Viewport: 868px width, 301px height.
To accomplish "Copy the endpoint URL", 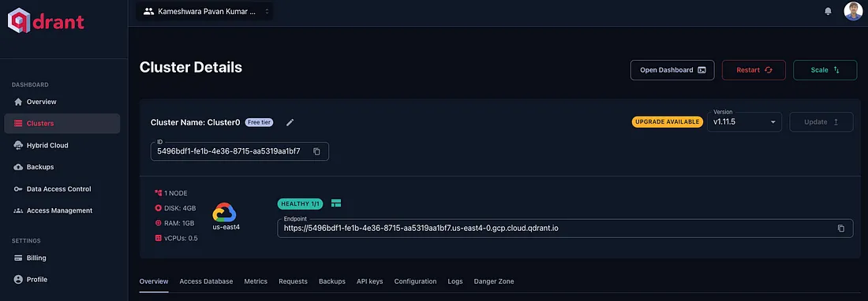I will [x=841, y=228].
